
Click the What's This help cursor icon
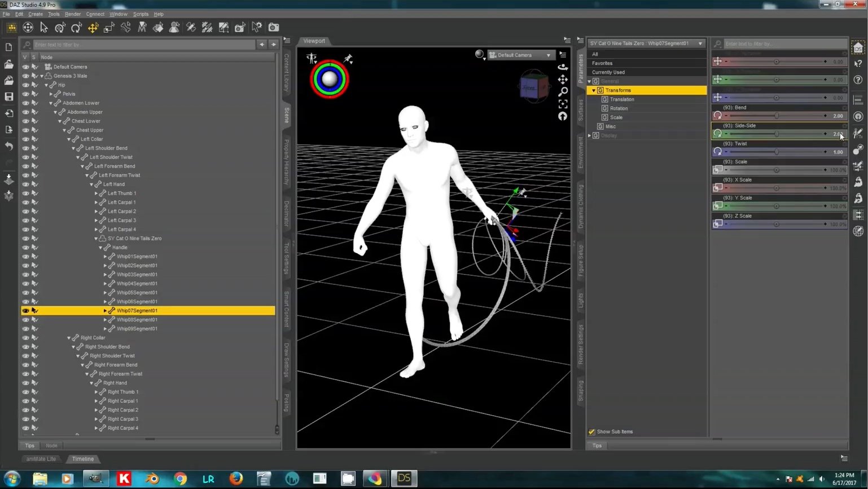point(858,64)
